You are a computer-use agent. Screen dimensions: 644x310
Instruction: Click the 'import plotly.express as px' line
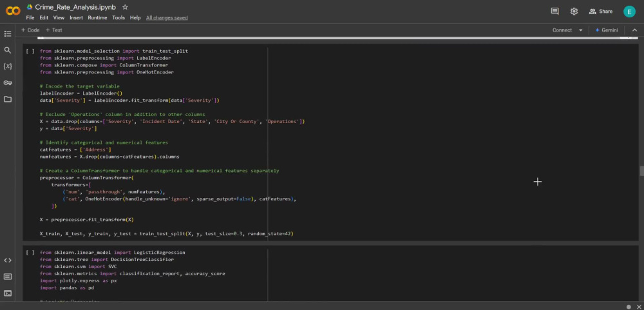[x=78, y=281]
